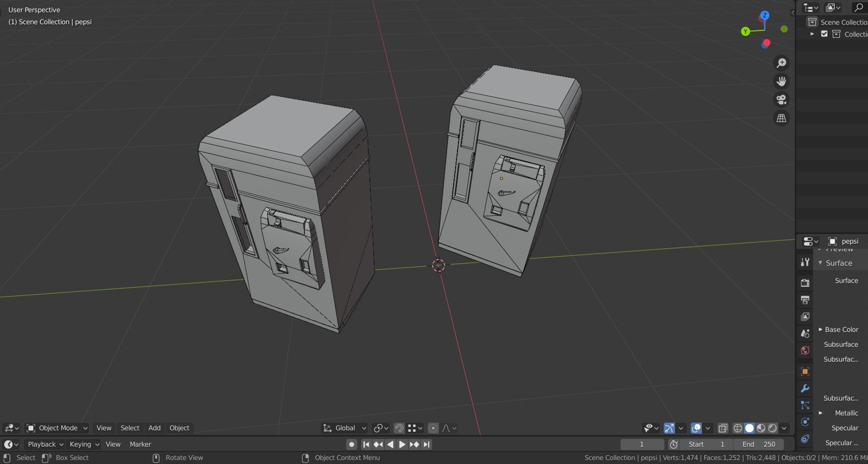Toggle the Collection visibility checkbox
The width and height of the screenshot is (868, 464).
(x=824, y=34)
